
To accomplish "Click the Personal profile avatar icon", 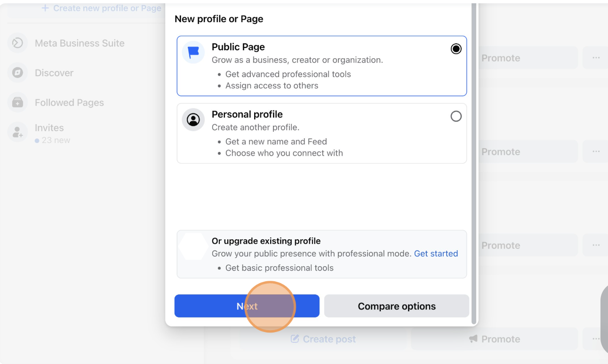I will 193,119.
